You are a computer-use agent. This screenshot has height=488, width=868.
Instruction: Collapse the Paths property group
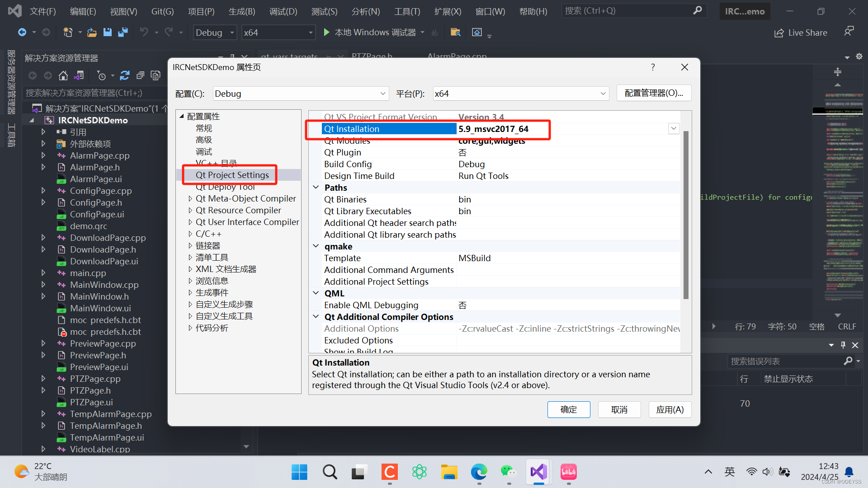(316, 187)
